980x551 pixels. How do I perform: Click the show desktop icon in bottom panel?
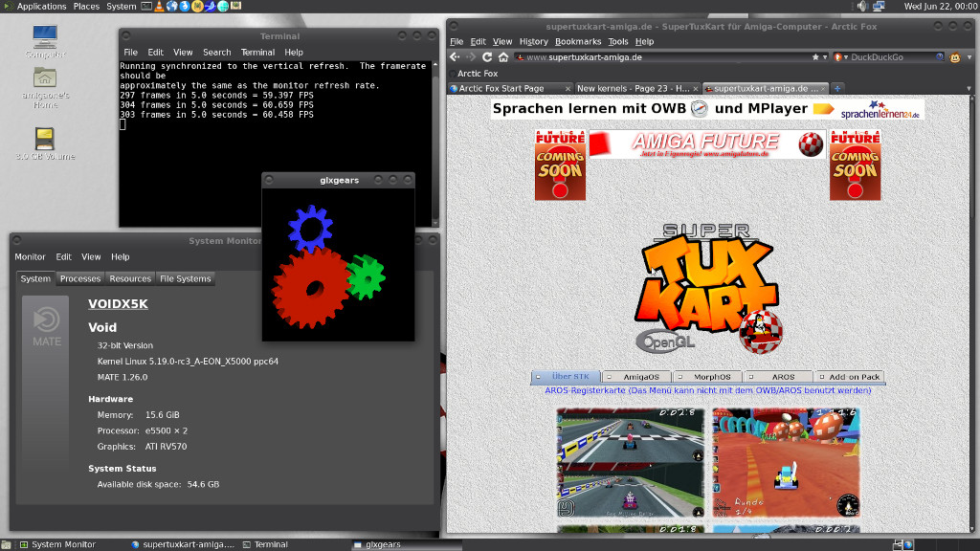click(x=6, y=544)
